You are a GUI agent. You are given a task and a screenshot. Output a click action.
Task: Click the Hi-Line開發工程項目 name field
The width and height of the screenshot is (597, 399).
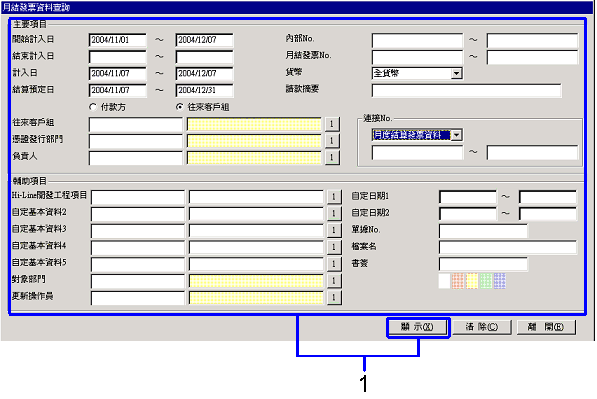click(x=256, y=197)
